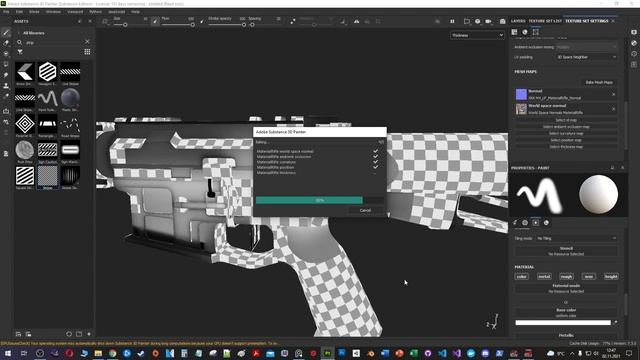Viewport: 640px width, 360px height.
Task: Click the Assets search field
Action: coord(54,42)
